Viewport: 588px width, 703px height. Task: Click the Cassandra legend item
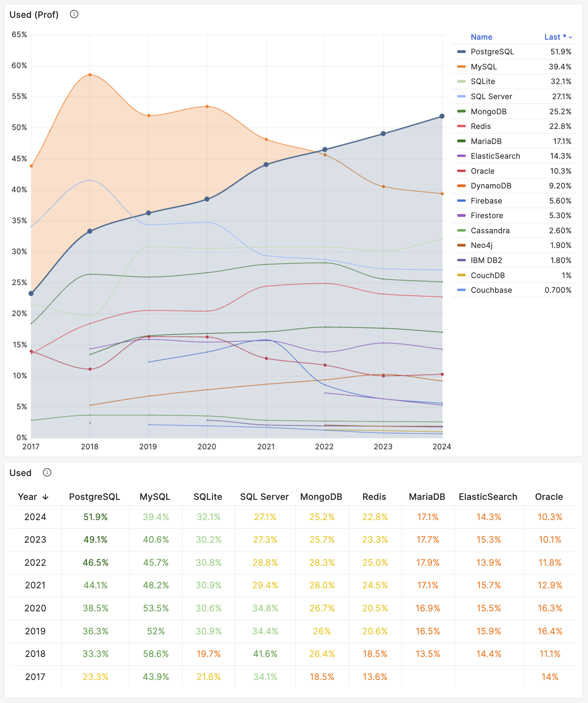click(490, 230)
